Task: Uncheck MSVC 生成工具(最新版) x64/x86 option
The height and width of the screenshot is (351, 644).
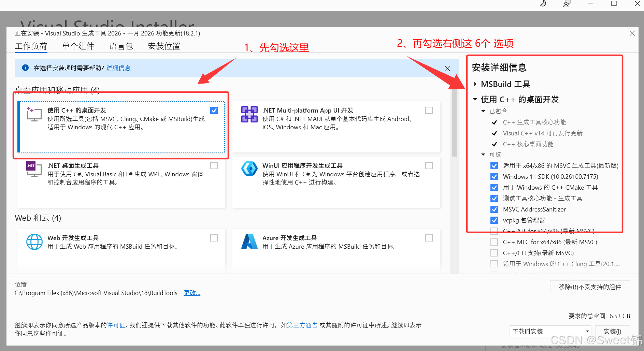Action: [494, 165]
